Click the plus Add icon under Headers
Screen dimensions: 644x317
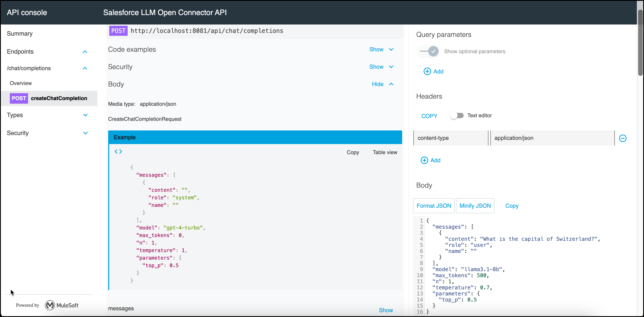tap(424, 160)
